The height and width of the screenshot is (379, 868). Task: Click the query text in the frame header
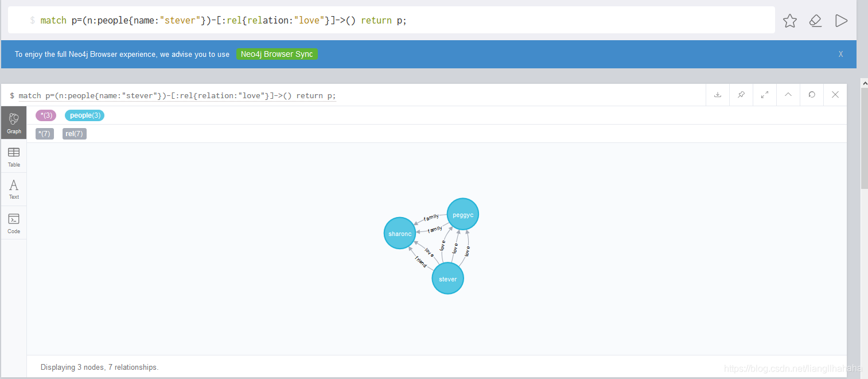click(177, 95)
